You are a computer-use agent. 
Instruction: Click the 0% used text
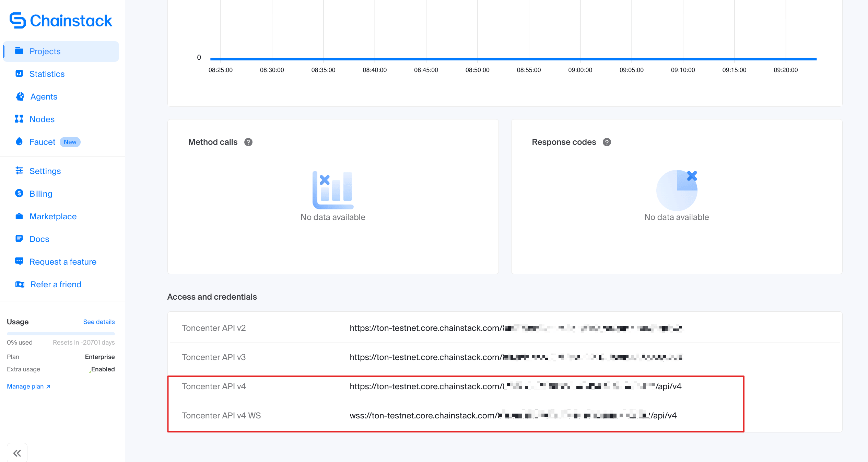(x=20, y=342)
